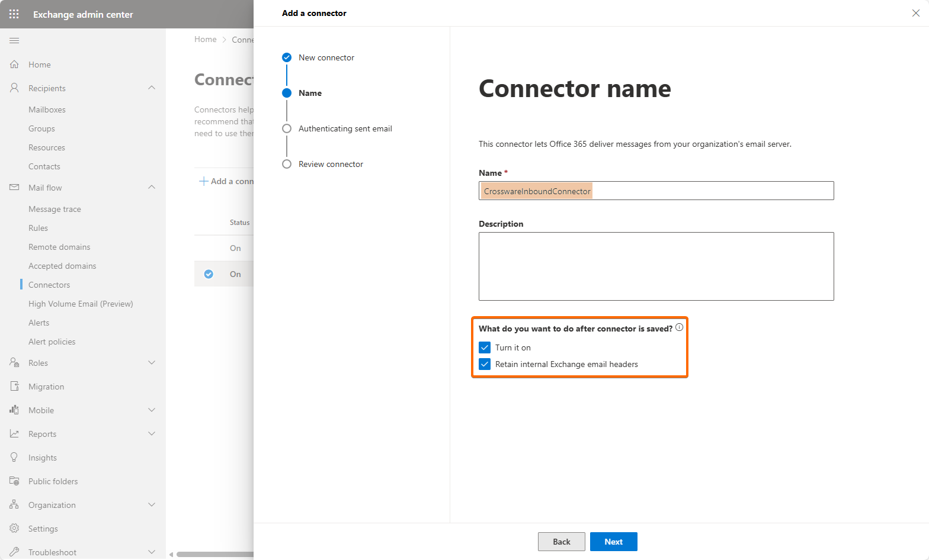Image resolution: width=929 pixels, height=560 pixels.
Task: Expand the Roles section chevron
Action: tap(152, 363)
